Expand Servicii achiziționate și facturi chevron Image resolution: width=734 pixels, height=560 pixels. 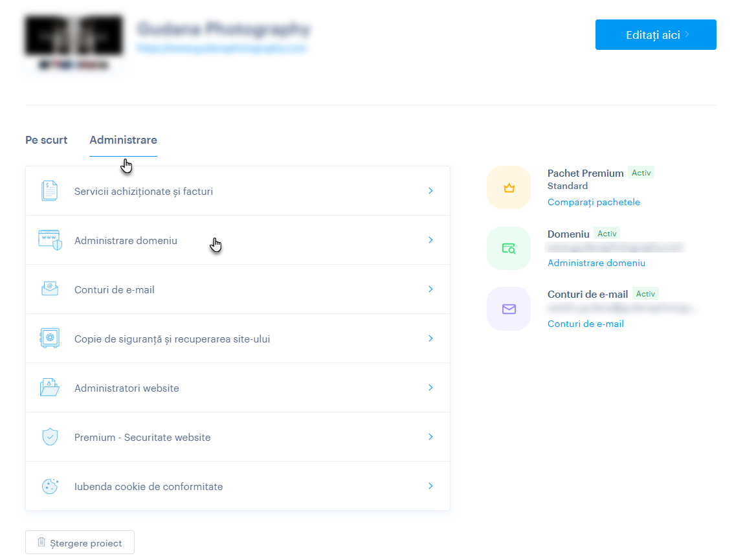430,190
